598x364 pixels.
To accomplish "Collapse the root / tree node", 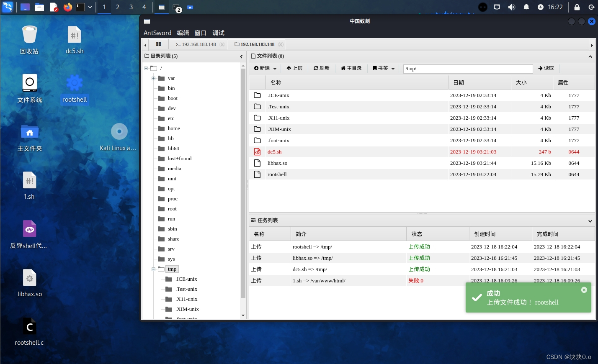I will click(146, 68).
